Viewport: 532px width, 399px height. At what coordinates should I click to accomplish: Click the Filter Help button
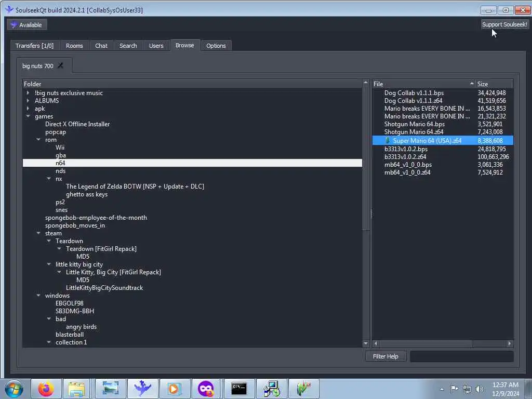tap(385, 356)
